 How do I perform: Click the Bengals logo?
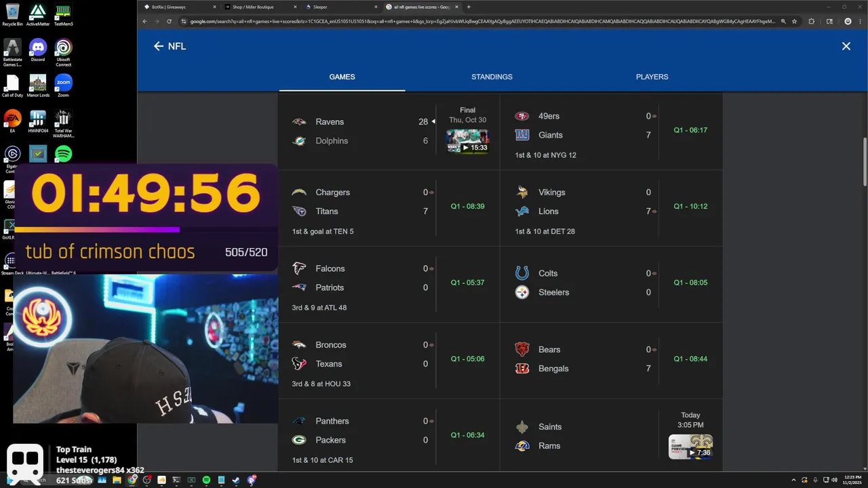[521, 369]
